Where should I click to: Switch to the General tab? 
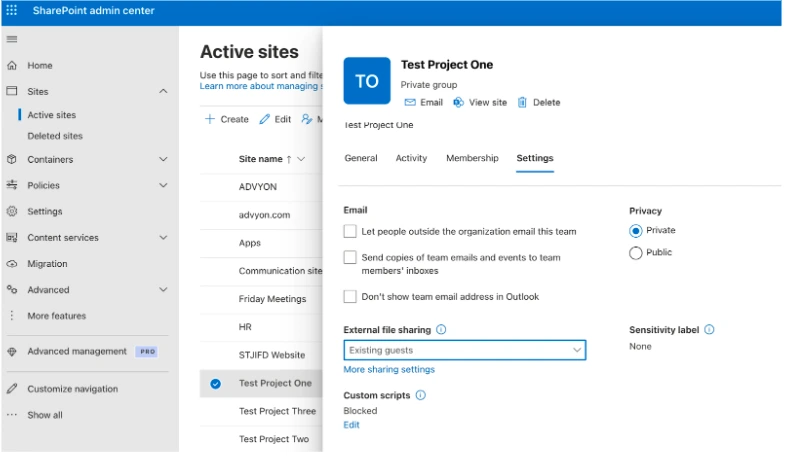pos(361,158)
